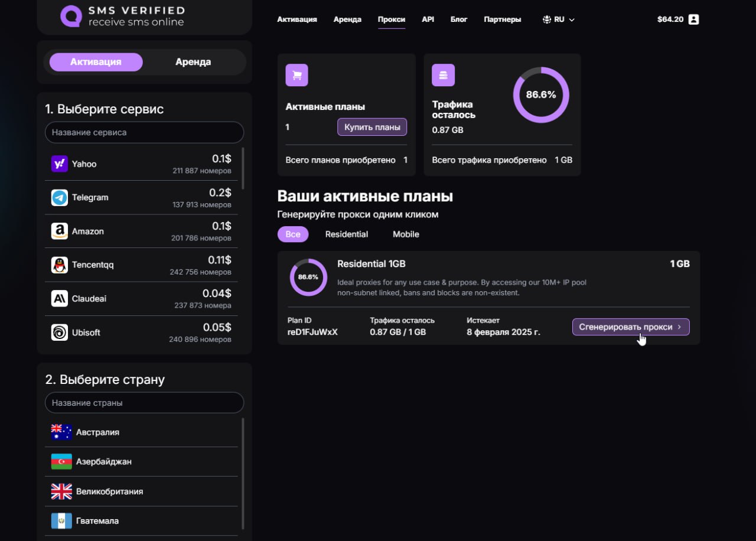Click Сгенерировать прокси button
The height and width of the screenshot is (541, 756).
[x=630, y=327]
